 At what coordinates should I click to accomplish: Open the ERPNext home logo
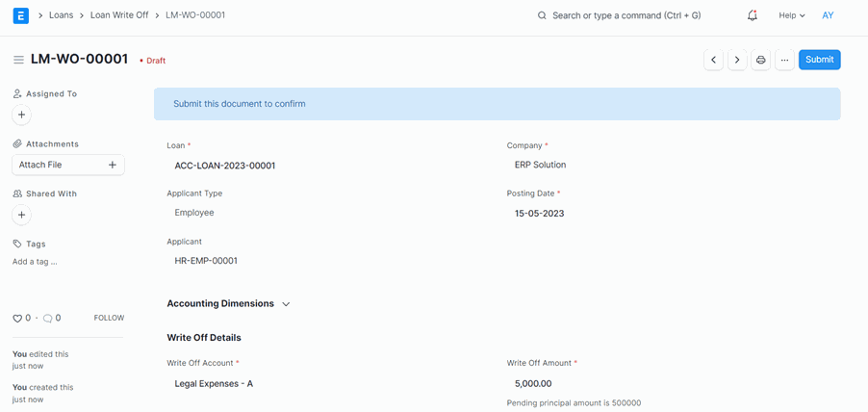click(x=21, y=15)
